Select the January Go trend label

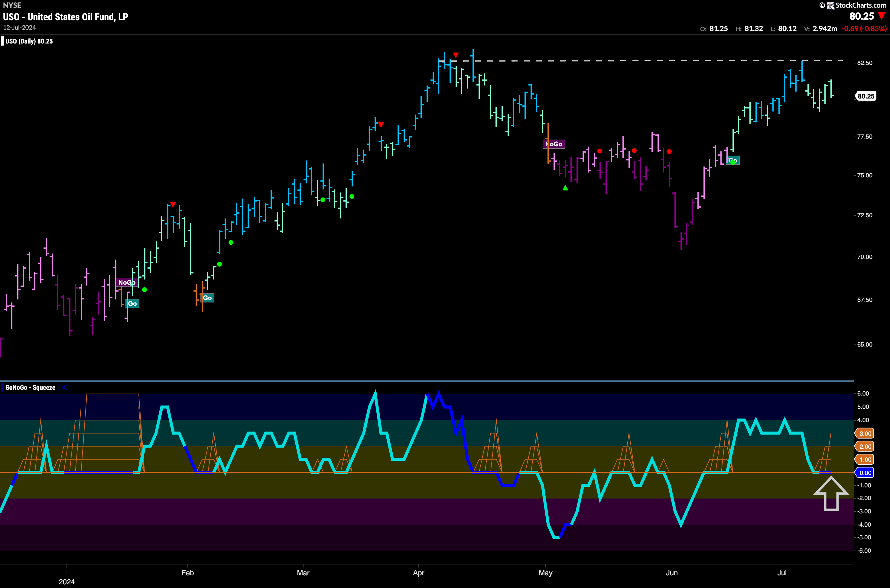click(x=132, y=304)
